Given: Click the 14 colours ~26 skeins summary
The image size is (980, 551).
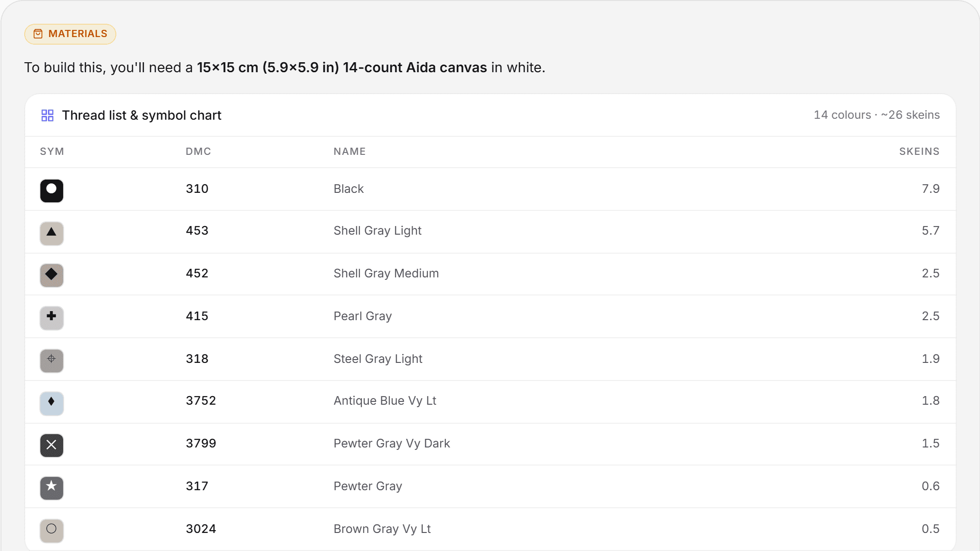Looking at the screenshot, I should [x=876, y=115].
